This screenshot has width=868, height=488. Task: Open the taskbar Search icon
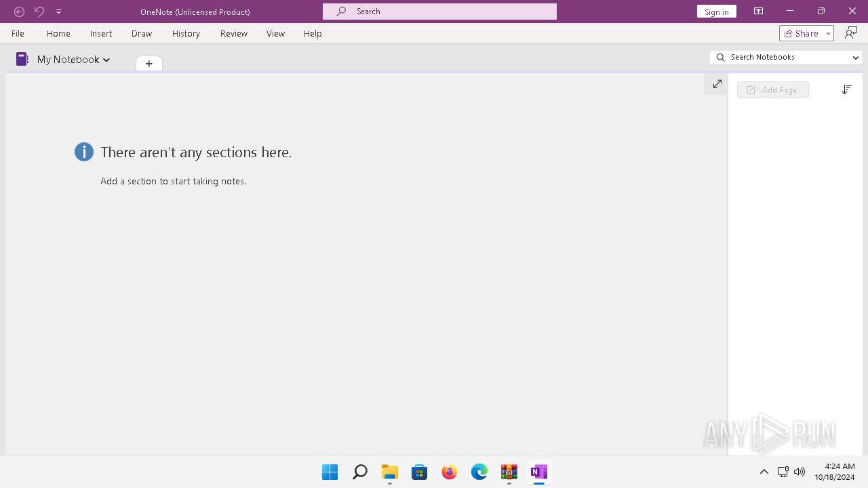click(x=360, y=472)
